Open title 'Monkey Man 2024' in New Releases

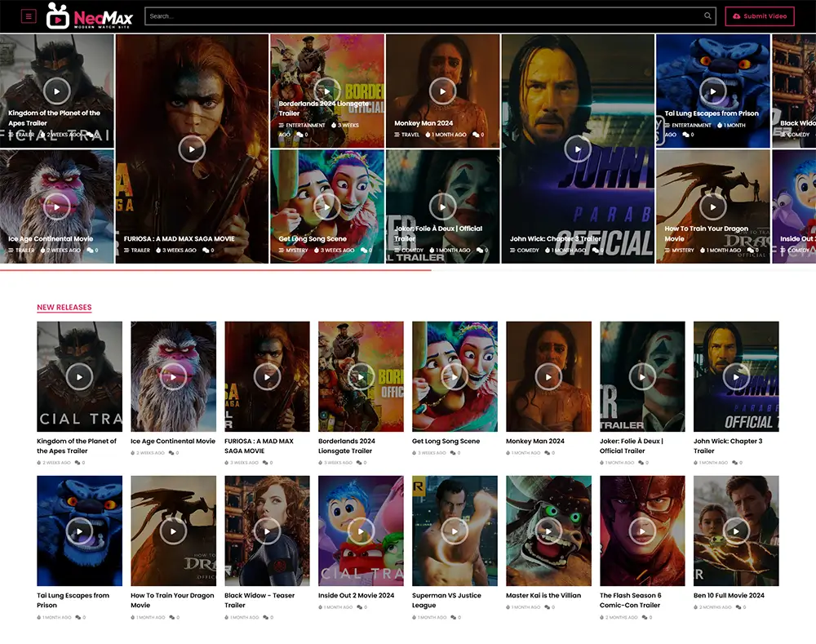[535, 441]
